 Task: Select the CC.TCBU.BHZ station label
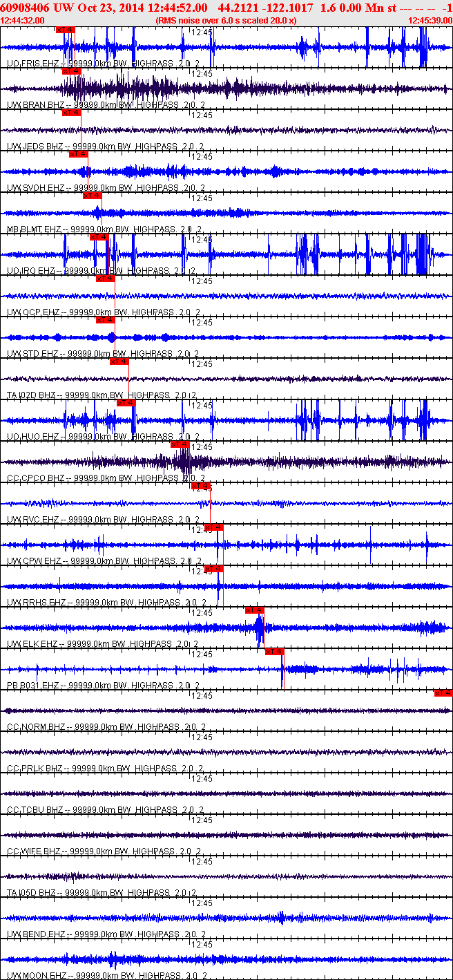(35, 810)
